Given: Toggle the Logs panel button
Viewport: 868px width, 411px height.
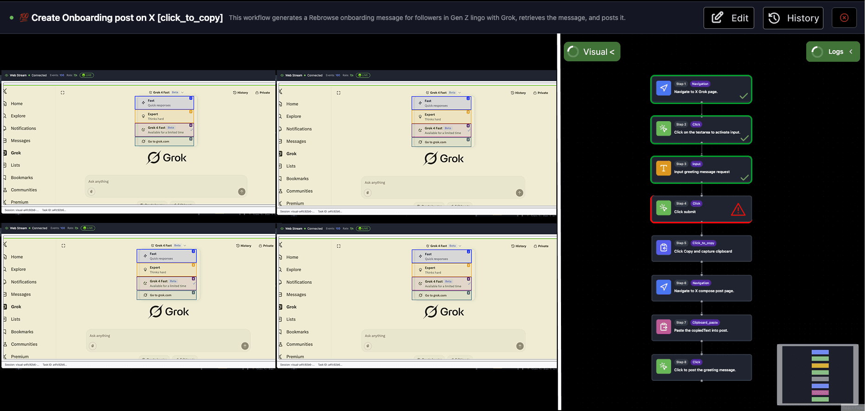Looking at the screenshot, I should point(833,52).
